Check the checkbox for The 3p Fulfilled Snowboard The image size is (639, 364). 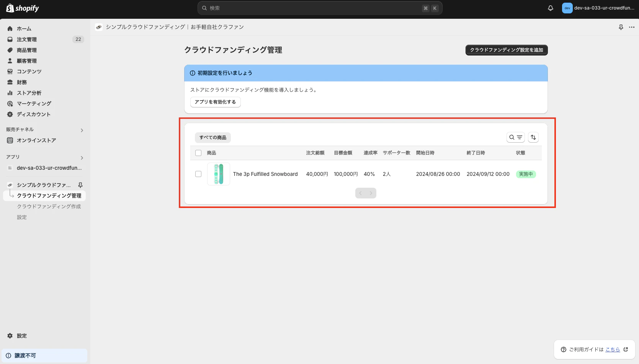click(198, 174)
